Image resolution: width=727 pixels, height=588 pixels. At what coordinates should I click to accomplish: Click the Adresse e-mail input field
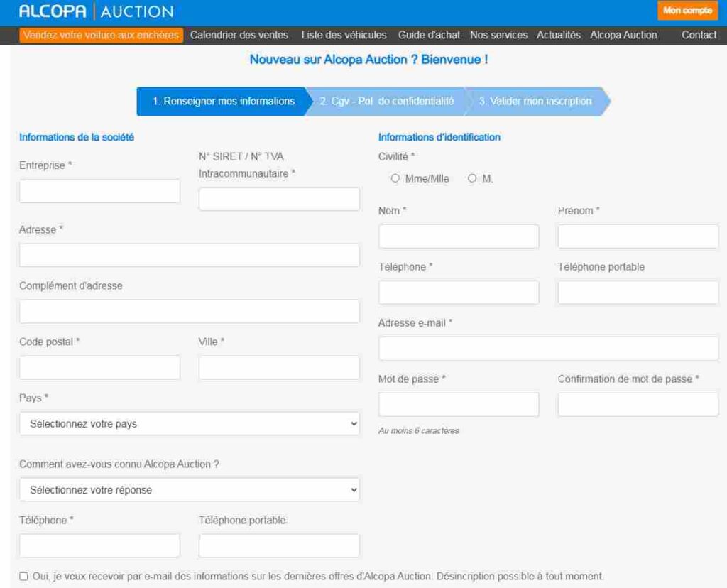tap(548, 349)
